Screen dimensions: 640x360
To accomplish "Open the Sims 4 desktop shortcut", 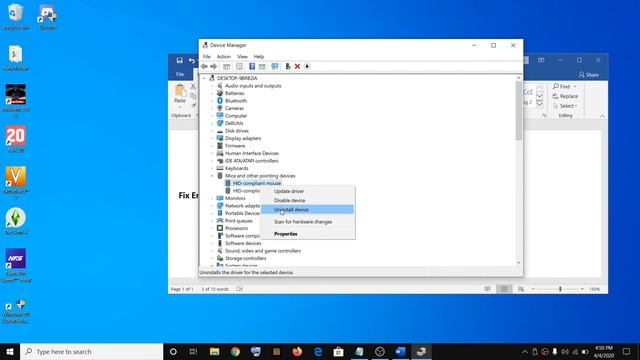I will [x=16, y=221].
